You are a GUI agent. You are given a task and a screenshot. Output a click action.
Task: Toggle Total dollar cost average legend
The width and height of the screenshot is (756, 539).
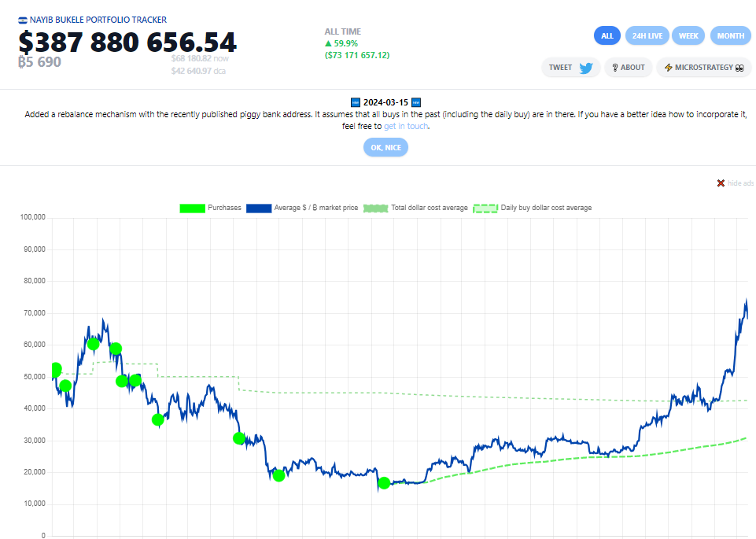(x=415, y=208)
